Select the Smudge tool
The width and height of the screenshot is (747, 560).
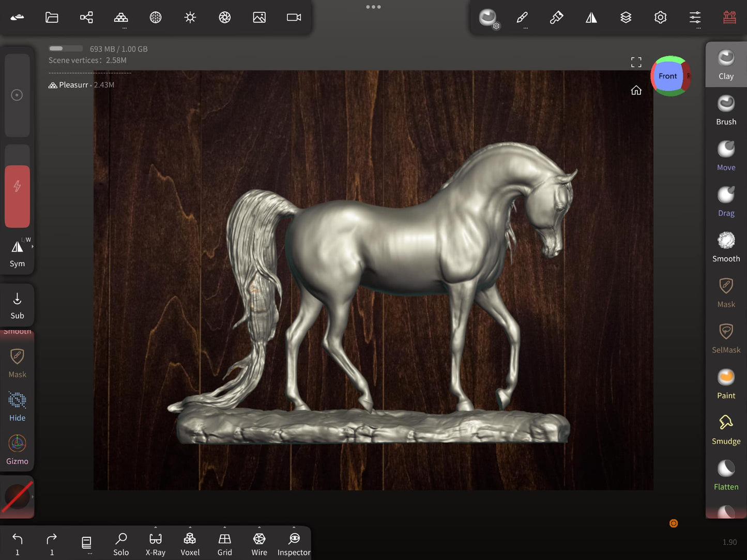tap(726, 429)
